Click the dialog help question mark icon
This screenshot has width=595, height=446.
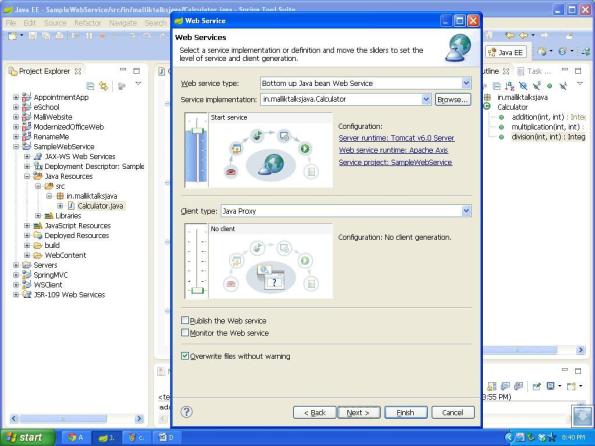click(x=186, y=412)
